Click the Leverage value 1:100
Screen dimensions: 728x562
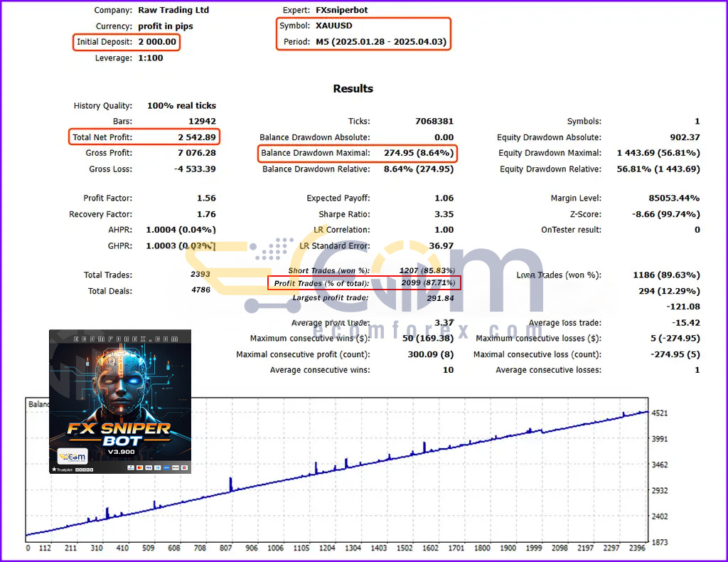click(x=151, y=58)
